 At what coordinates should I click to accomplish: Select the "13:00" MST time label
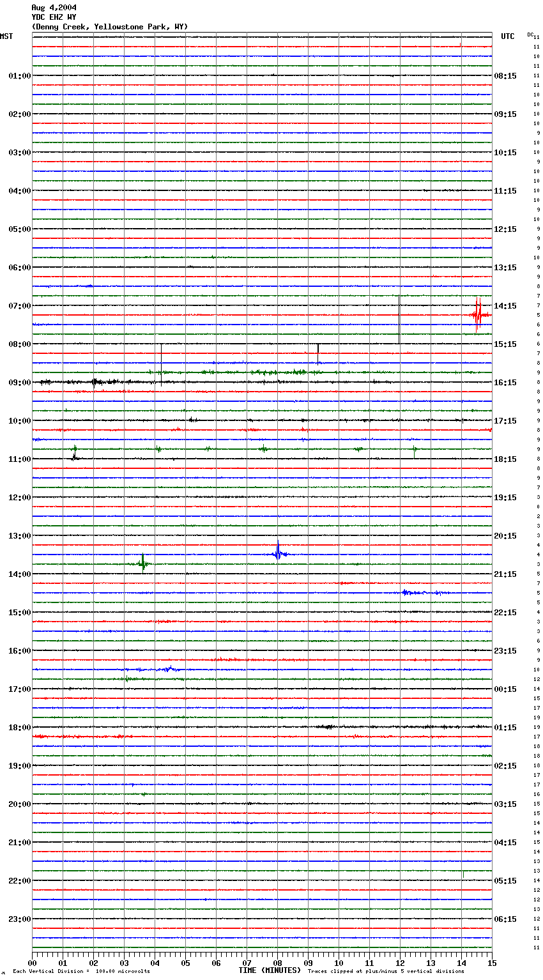(x=20, y=536)
